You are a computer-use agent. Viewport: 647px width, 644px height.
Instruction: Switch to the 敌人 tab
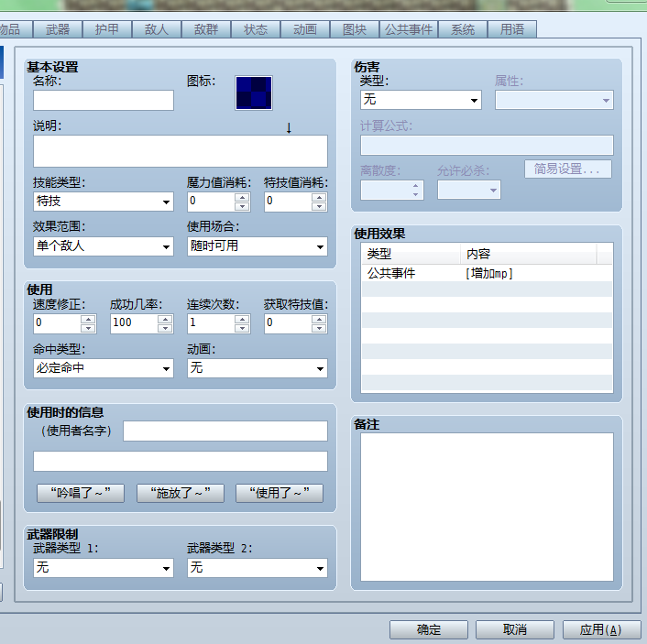[x=157, y=29]
